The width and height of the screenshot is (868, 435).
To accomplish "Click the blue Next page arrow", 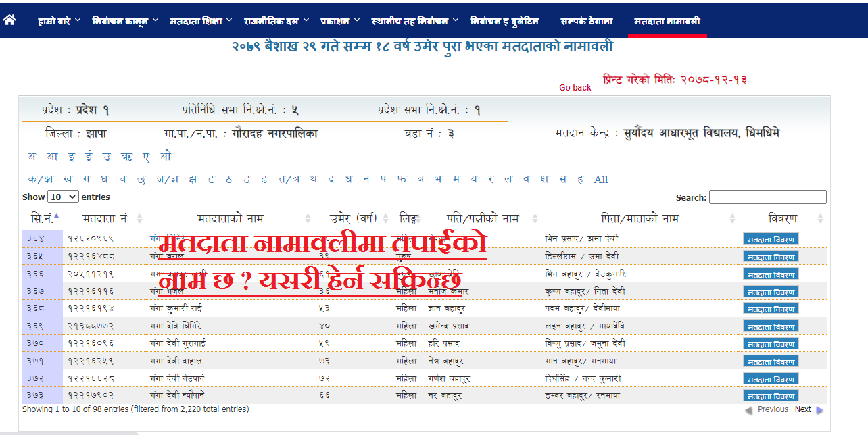I will [820, 410].
